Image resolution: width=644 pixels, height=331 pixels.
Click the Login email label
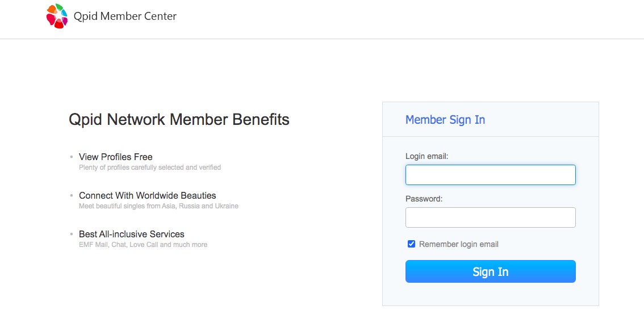click(x=426, y=156)
